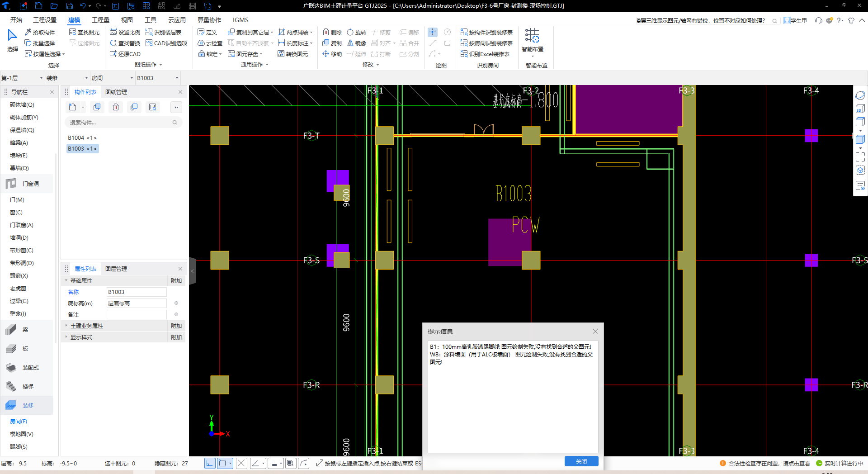Select the 批量选择 batch select tool
Image resolution: width=868 pixels, height=474 pixels.
click(x=40, y=43)
